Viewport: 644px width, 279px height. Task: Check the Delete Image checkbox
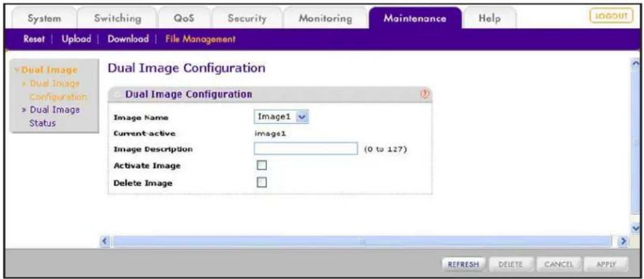click(x=262, y=182)
